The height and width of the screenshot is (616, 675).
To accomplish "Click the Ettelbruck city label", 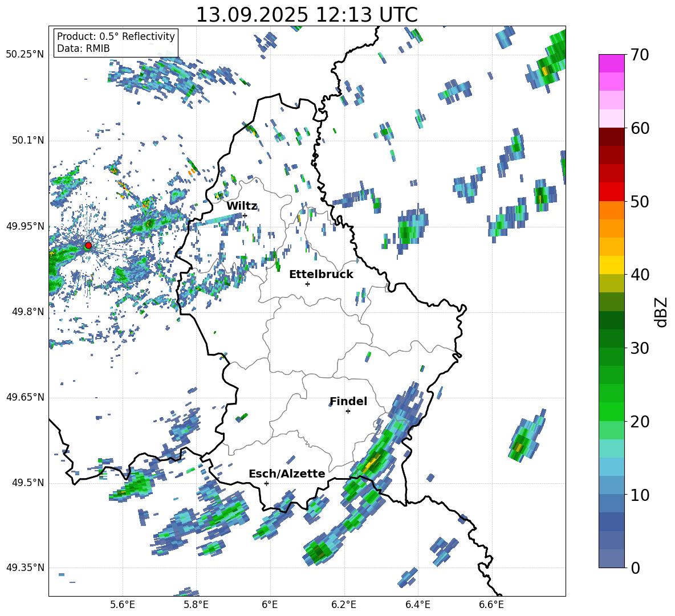I will (x=321, y=275).
